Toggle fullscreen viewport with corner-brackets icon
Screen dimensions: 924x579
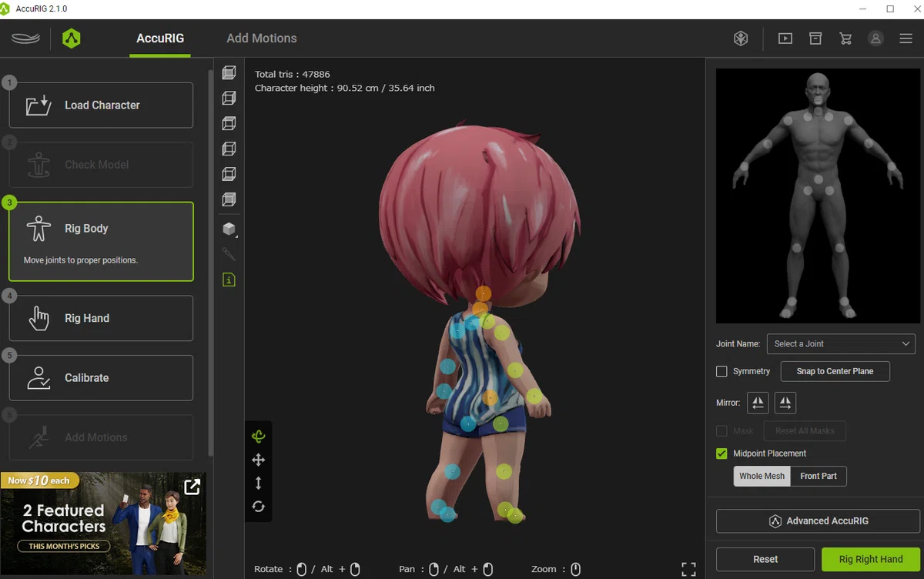688,569
